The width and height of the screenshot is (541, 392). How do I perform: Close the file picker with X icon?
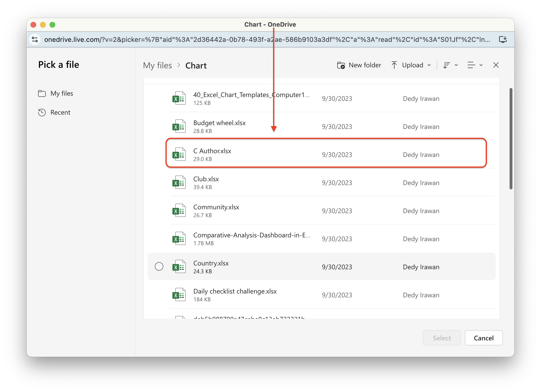(496, 65)
